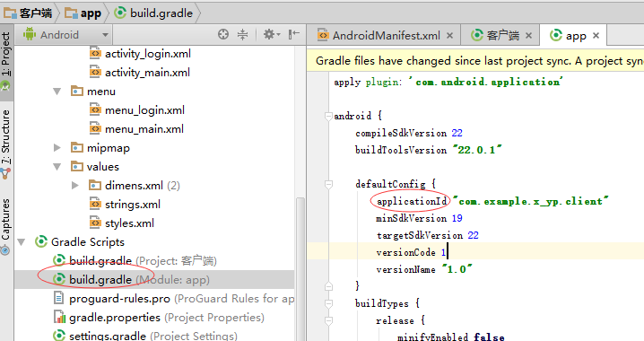This screenshot has width=644, height=341.
Task: Click the versionName "1.0" value
Action: (457, 269)
